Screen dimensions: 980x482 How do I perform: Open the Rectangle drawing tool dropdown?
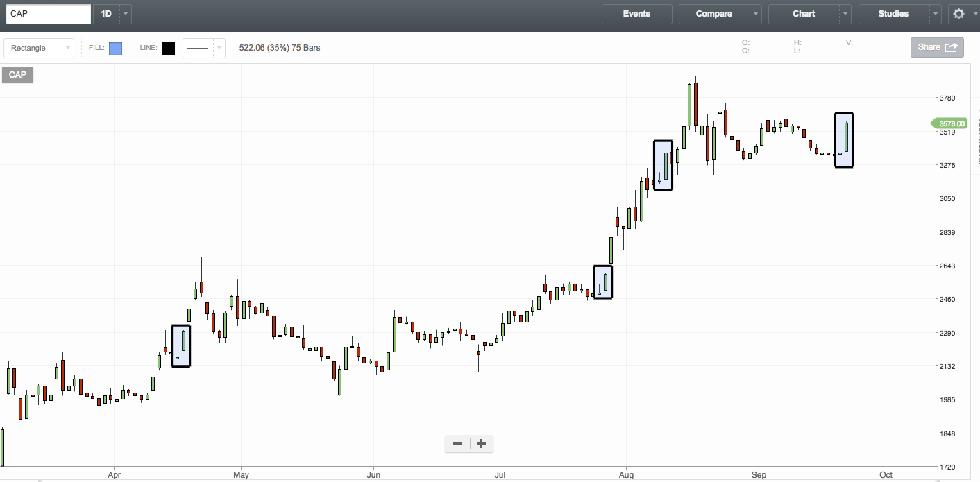39,48
